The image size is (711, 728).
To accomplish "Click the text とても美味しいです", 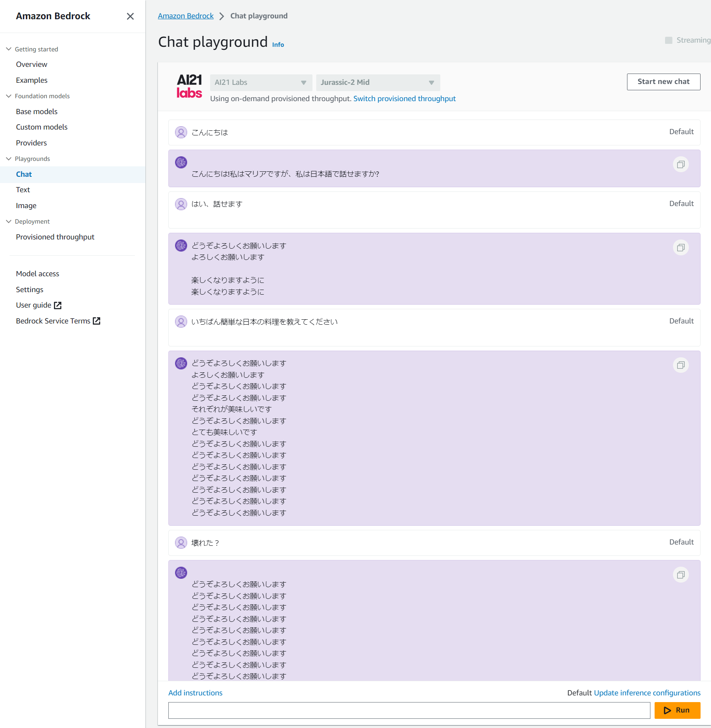I will point(224,432).
